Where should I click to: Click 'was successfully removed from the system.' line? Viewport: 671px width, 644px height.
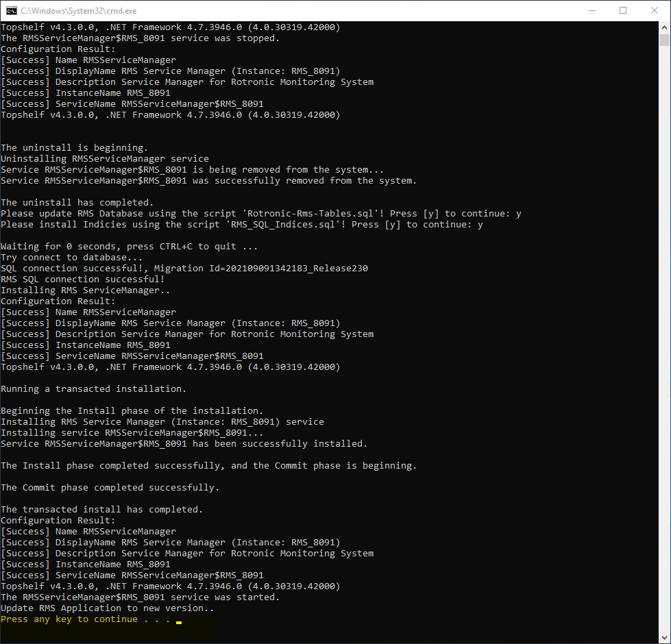click(x=208, y=181)
